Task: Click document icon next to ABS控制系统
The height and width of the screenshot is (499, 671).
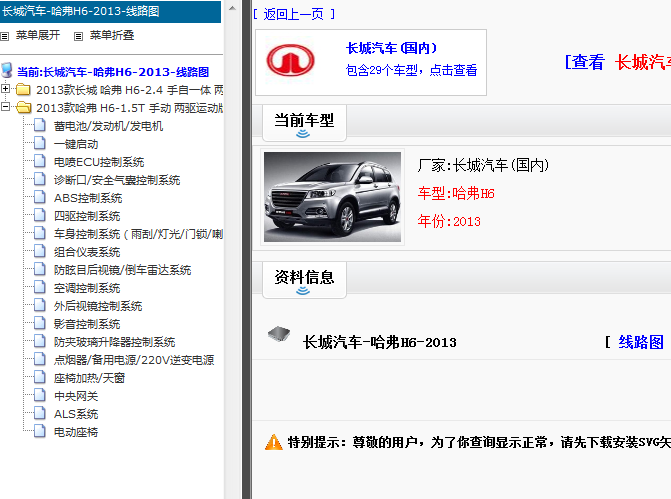Action: coord(40,197)
